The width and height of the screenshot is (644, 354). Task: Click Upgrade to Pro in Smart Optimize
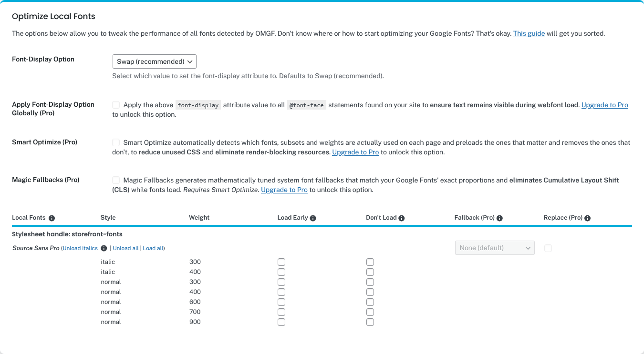[355, 152]
